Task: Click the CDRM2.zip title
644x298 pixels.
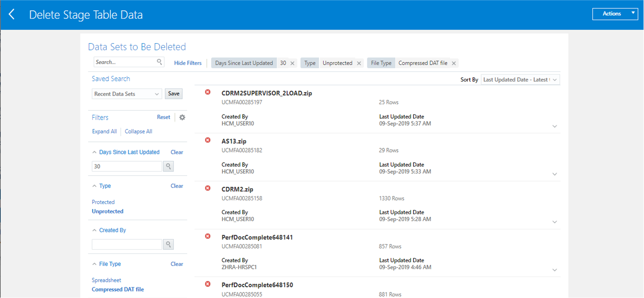Action: click(238, 190)
